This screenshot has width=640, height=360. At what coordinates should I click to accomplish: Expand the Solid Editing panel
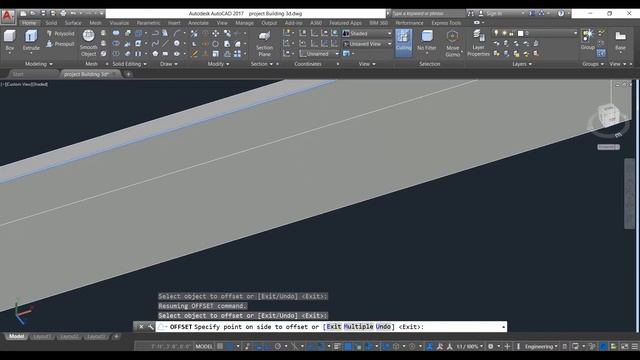tap(129, 64)
